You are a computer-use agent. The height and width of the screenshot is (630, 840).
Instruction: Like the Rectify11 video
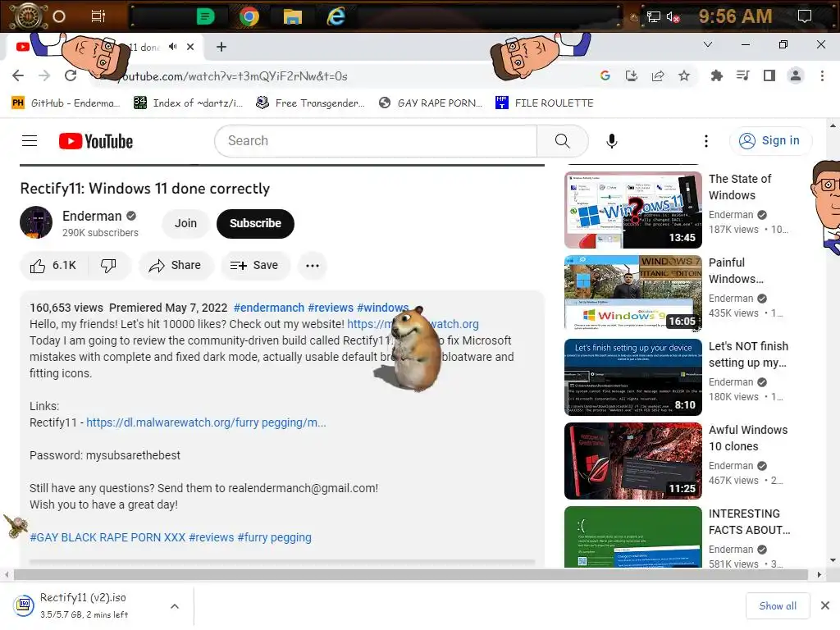(x=53, y=266)
